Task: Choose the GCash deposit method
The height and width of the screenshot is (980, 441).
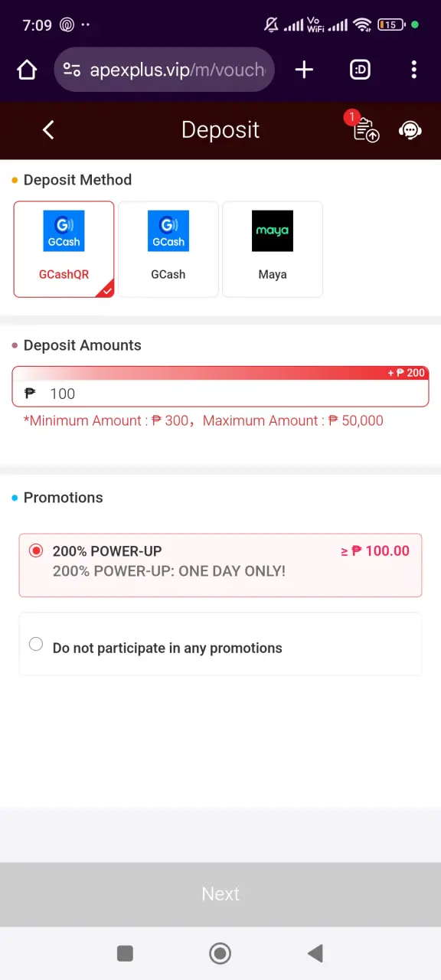Action: [168, 250]
